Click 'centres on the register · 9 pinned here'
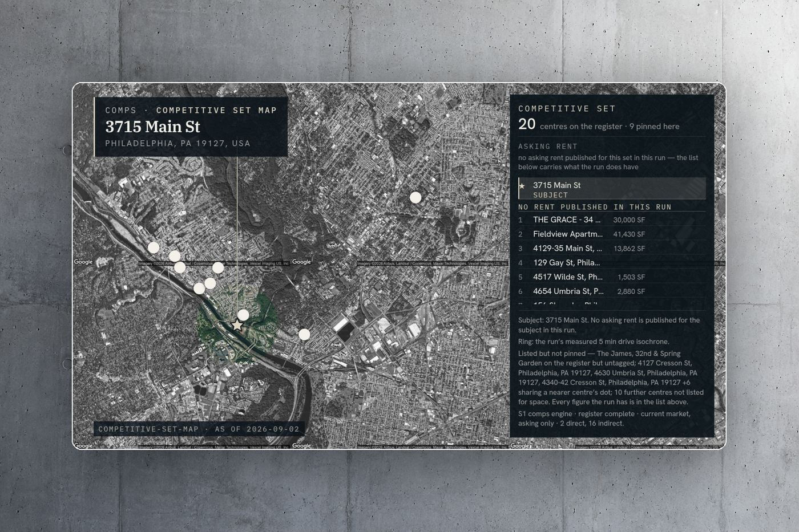 610,127
